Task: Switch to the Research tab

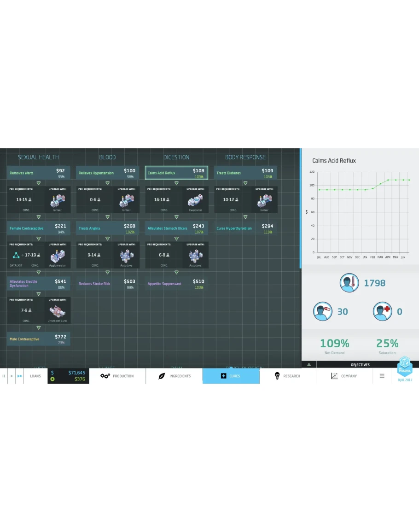Action: tap(287, 376)
